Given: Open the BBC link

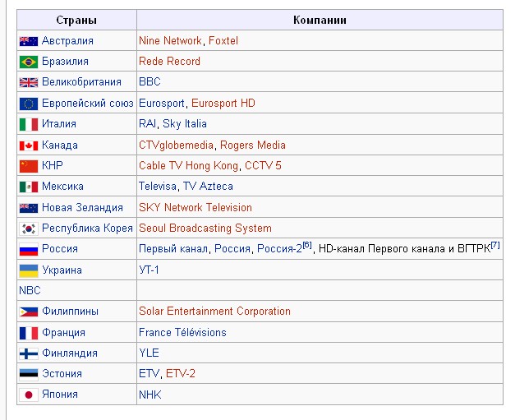Looking at the screenshot, I should (149, 82).
